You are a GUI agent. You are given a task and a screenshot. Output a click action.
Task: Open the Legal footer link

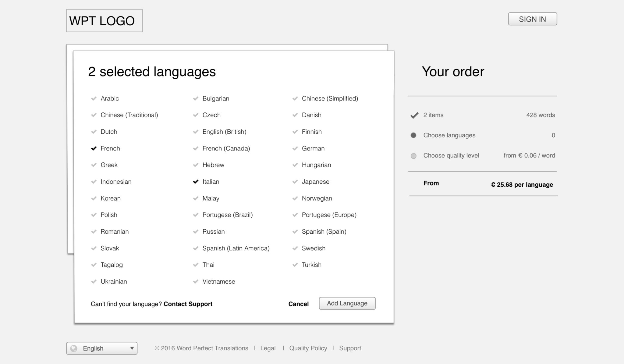click(268, 348)
